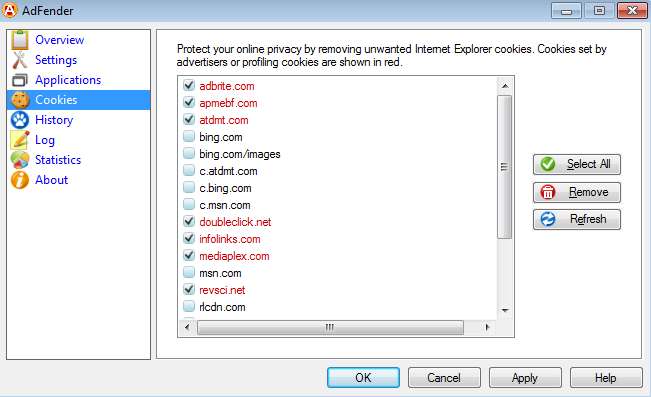The width and height of the screenshot is (651, 397).
Task: Click the Select All button
Action: [x=577, y=164]
